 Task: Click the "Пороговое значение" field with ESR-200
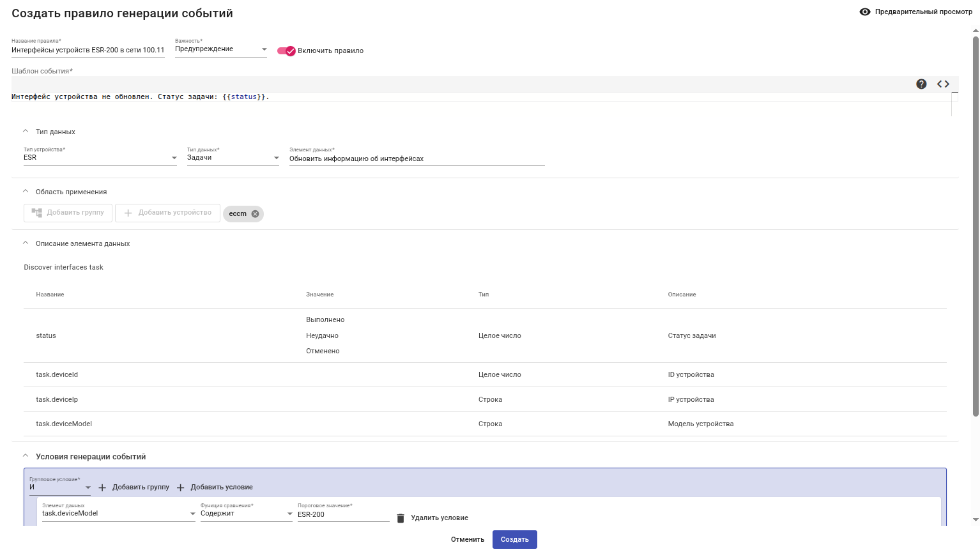click(x=343, y=514)
